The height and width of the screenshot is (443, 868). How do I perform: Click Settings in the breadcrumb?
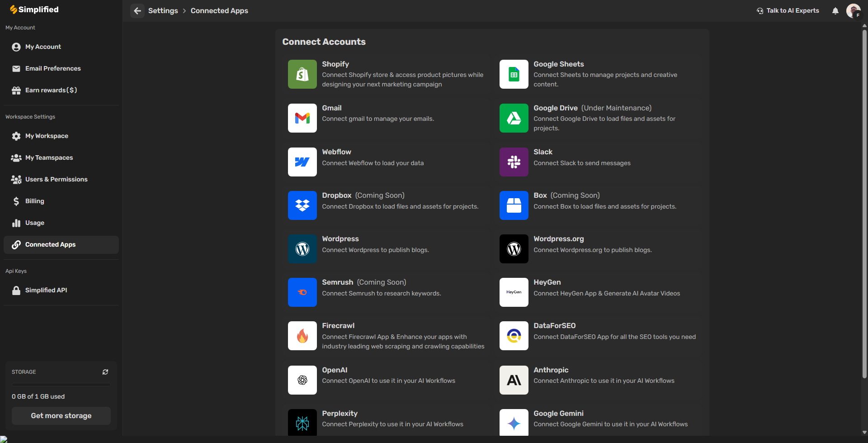click(163, 11)
